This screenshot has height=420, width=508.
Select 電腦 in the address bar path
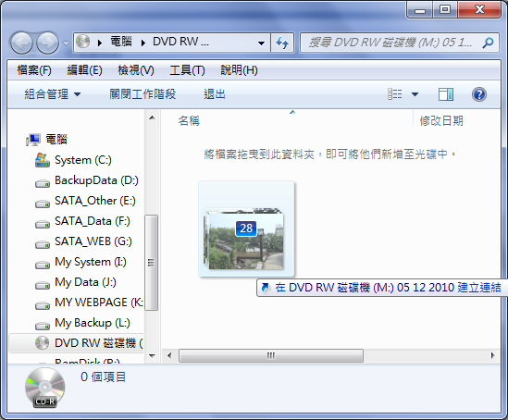(x=121, y=42)
